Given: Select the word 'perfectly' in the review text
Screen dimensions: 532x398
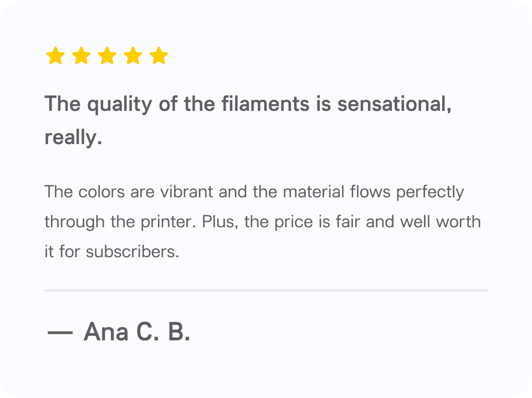Looking at the screenshot, I should (x=430, y=193).
